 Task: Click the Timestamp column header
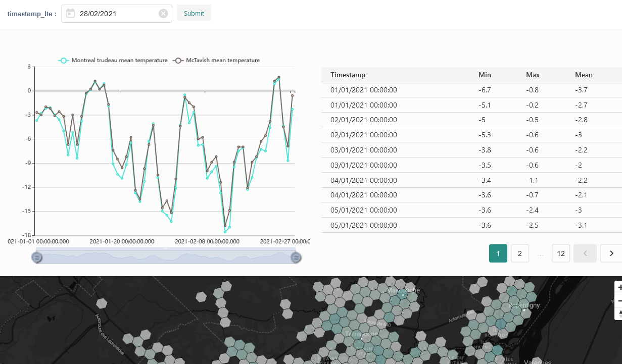point(348,75)
